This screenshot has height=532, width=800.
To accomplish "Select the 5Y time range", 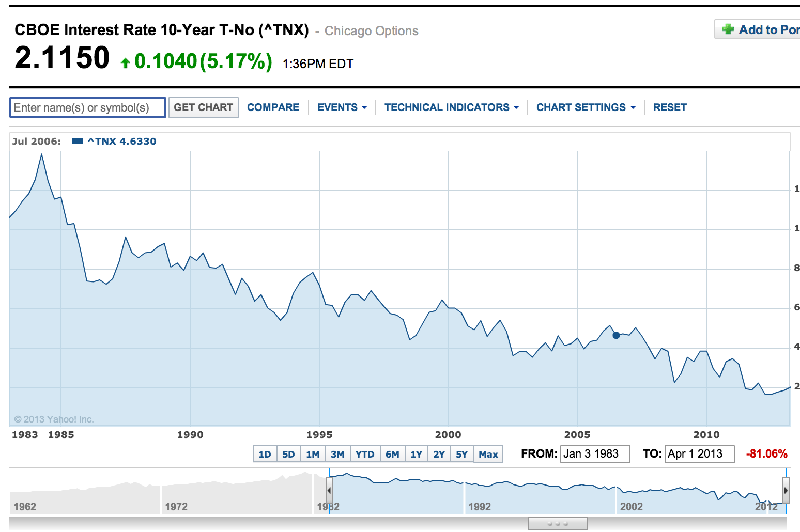I will 461,454.
